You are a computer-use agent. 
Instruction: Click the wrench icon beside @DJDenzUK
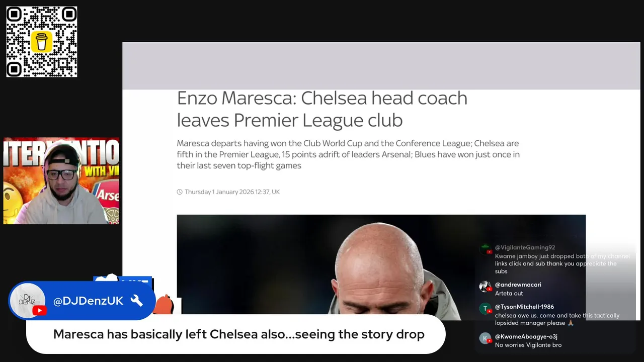(136, 301)
